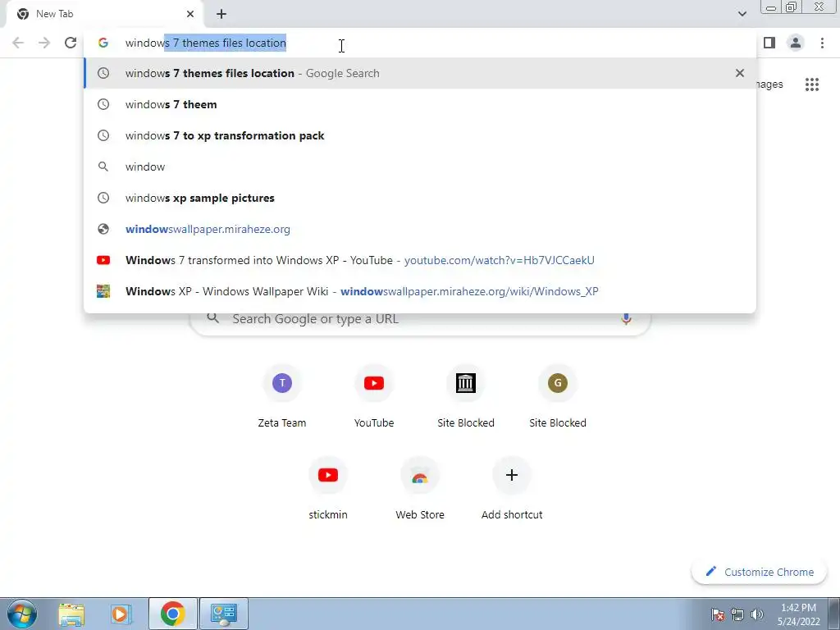Image resolution: width=840 pixels, height=630 pixels.
Task: Click the Chrome taskbar icon
Action: [x=172, y=614]
